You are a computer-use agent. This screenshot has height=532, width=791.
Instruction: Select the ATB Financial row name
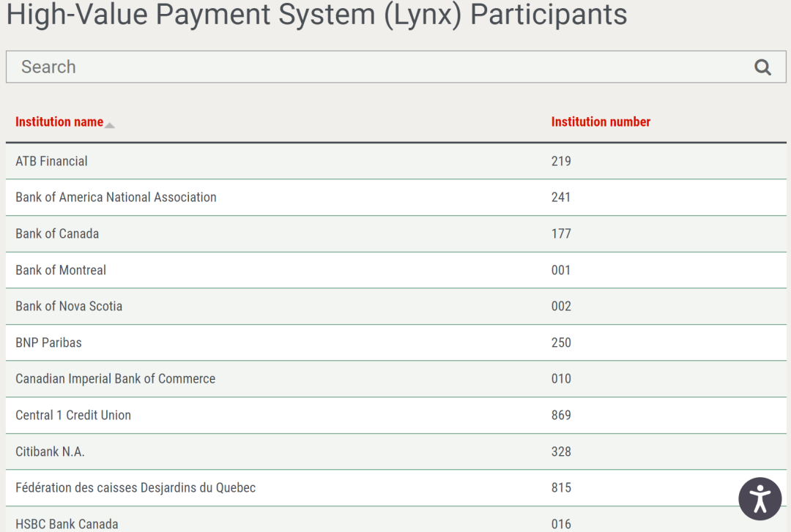(51, 161)
